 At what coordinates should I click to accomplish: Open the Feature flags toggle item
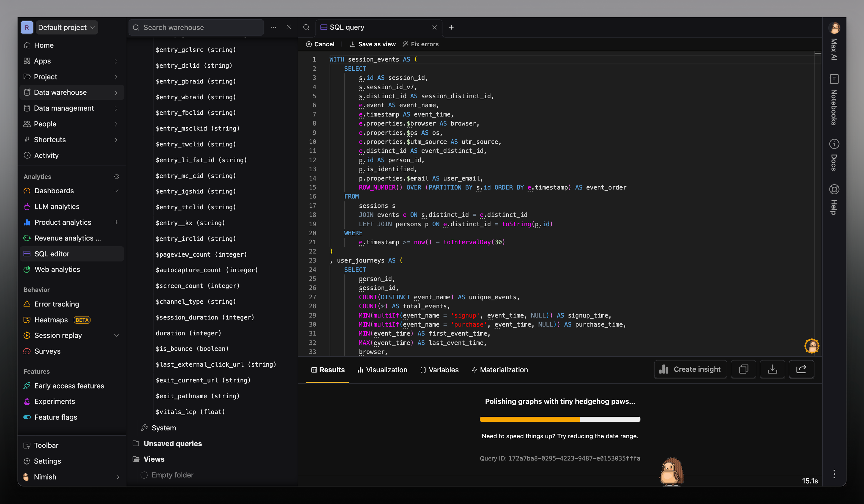click(x=56, y=417)
